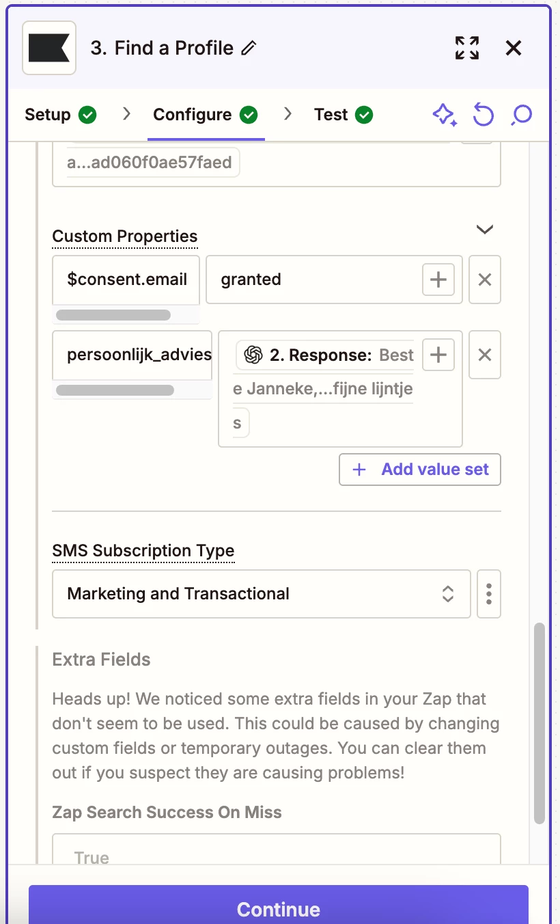Insert data with plus next to granted

(438, 280)
